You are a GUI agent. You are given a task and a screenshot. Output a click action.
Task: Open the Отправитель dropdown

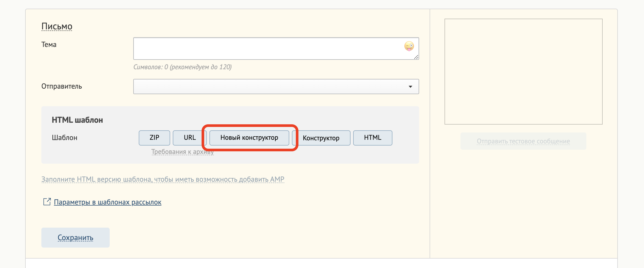[276, 87]
